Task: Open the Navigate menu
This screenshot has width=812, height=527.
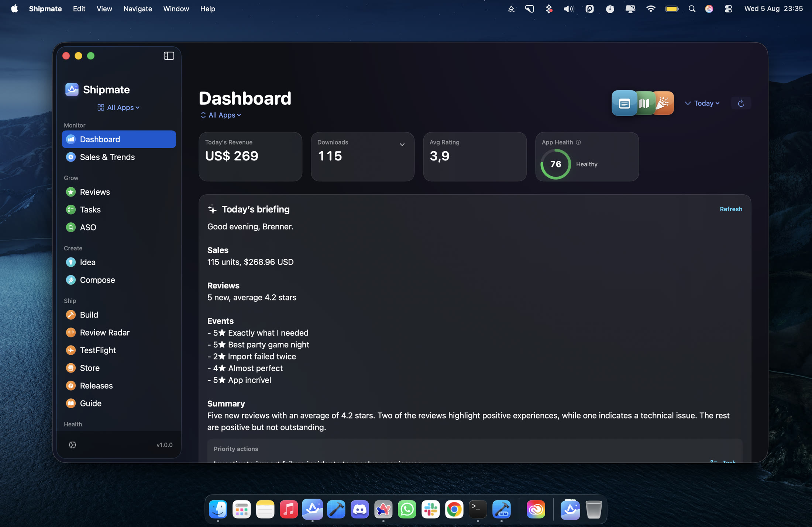Action: pos(138,8)
